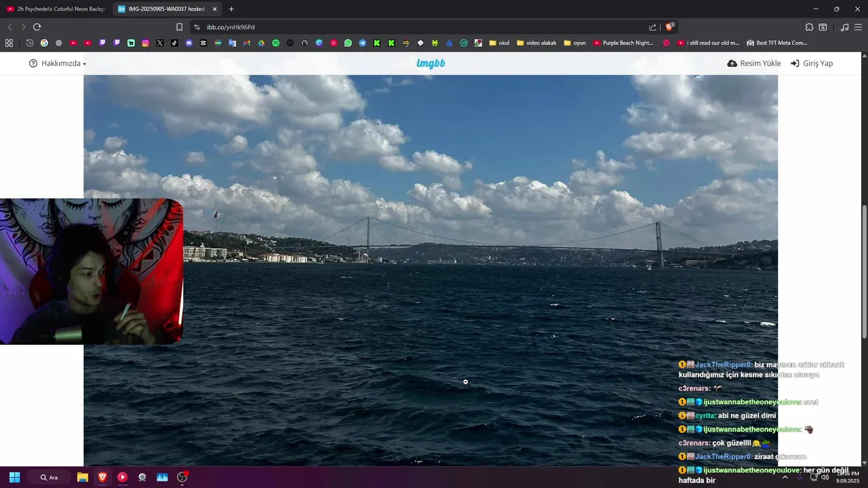Image resolution: width=868 pixels, height=488 pixels.
Task: Open the WhatsApp bookmark icon
Action: click(348, 43)
